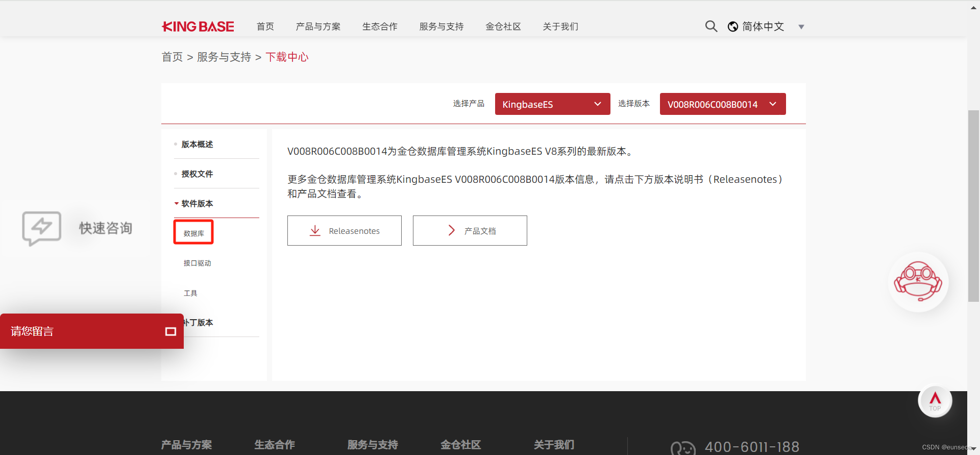
Task: Go to 首页 in the breadcrumb
Action: point(172,57)
